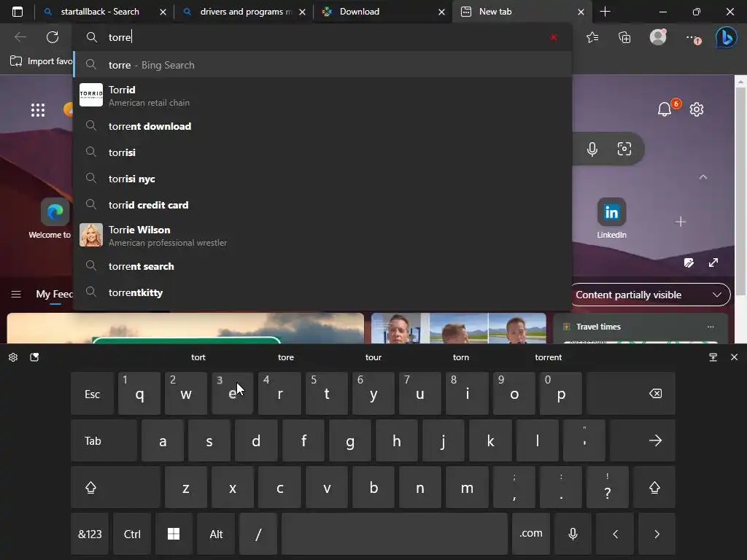Open visual search camera icon
This screenshot has height=560, width=747.
[x=624, y=149]
